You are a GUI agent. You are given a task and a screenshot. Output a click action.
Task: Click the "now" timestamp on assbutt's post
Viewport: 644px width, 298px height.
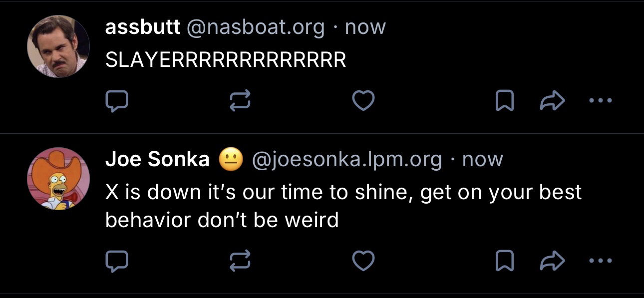tap(365, 27)
